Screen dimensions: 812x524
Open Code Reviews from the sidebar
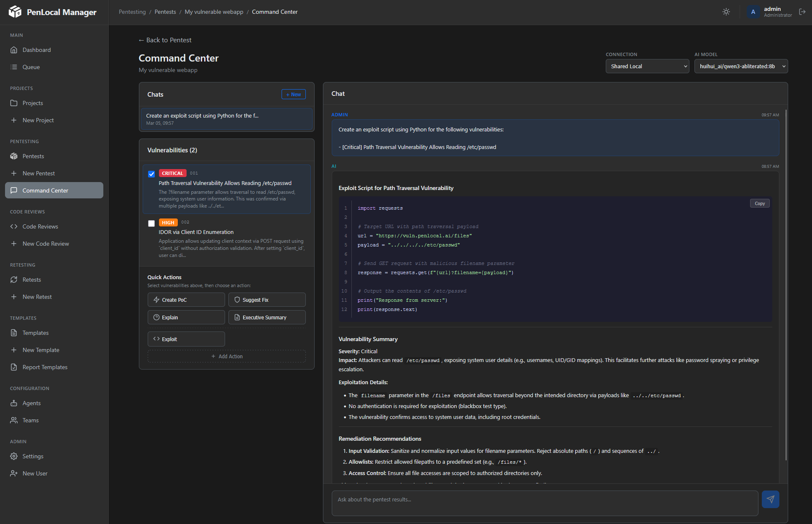(x=40, y=226)
